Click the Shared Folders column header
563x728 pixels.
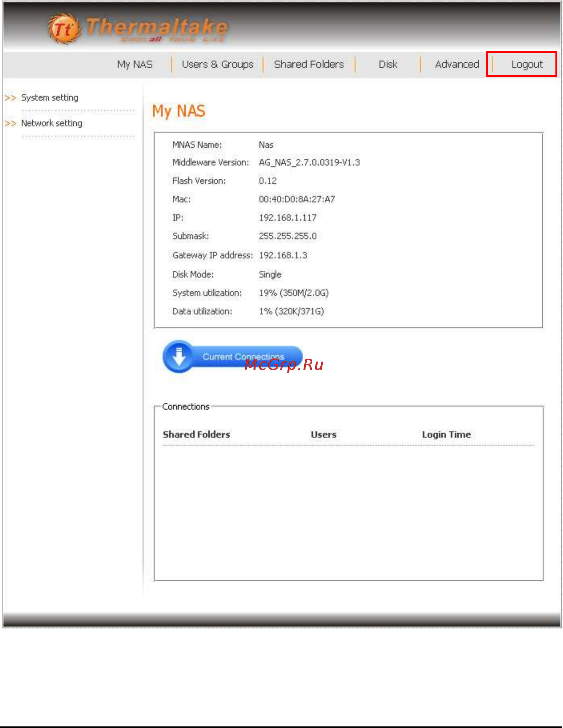(x=196, y=434)
